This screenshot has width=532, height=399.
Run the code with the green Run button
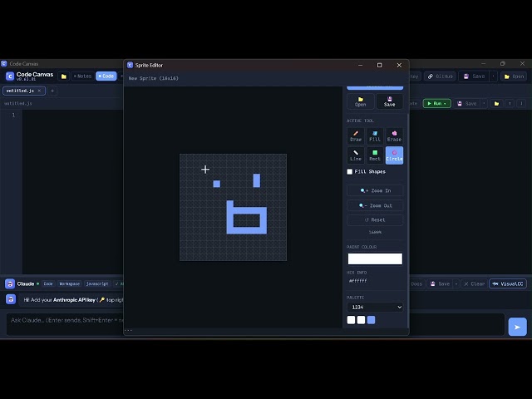point(437,103)
